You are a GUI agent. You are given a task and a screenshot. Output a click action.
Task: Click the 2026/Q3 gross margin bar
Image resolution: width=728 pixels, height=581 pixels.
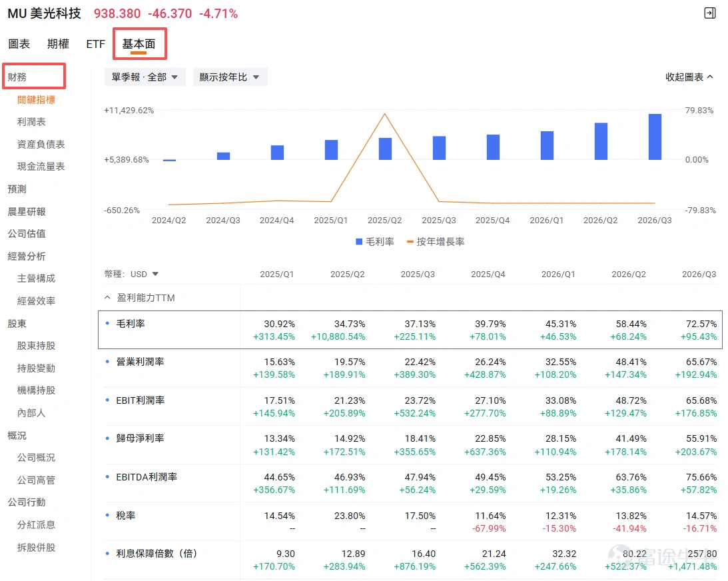655,137
